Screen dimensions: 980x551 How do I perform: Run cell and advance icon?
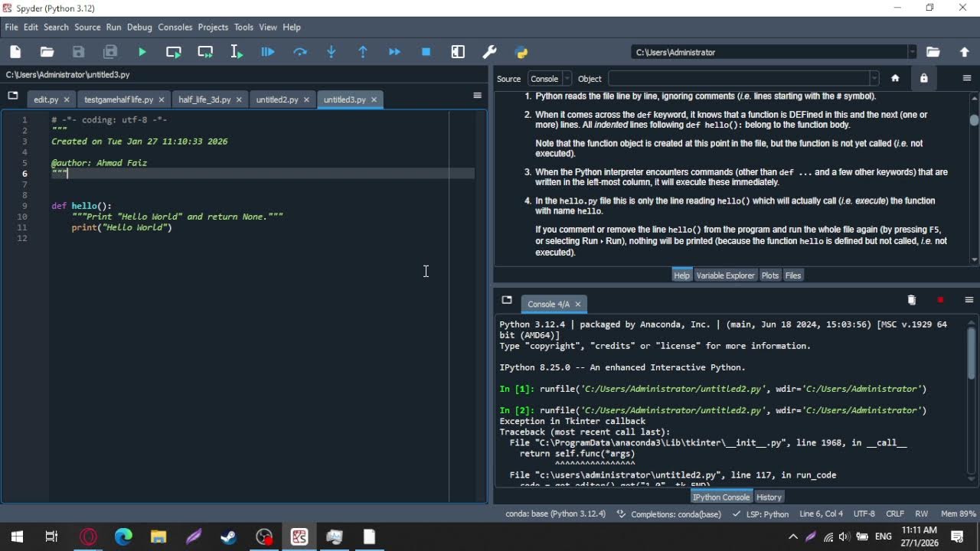coord(205,52)
